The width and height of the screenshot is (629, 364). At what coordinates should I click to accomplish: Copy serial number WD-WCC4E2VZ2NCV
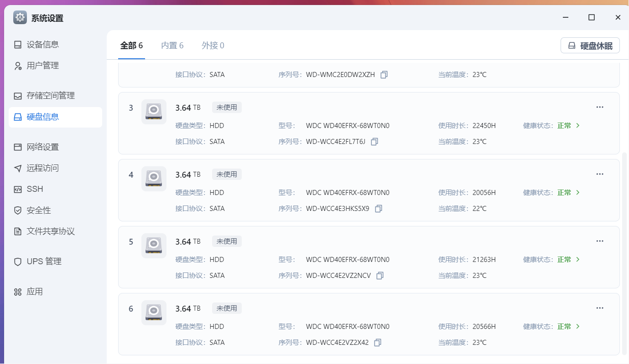tap(380, 276)
